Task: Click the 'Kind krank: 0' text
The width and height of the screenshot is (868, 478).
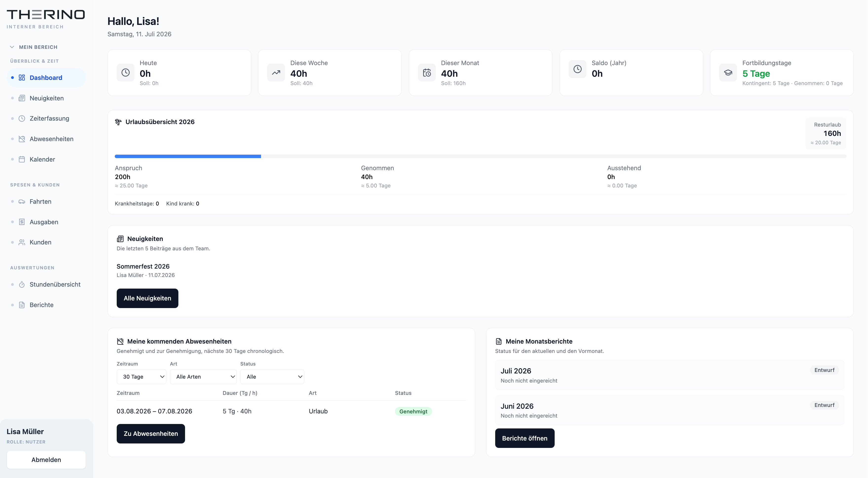Action: tap(183, 204)
